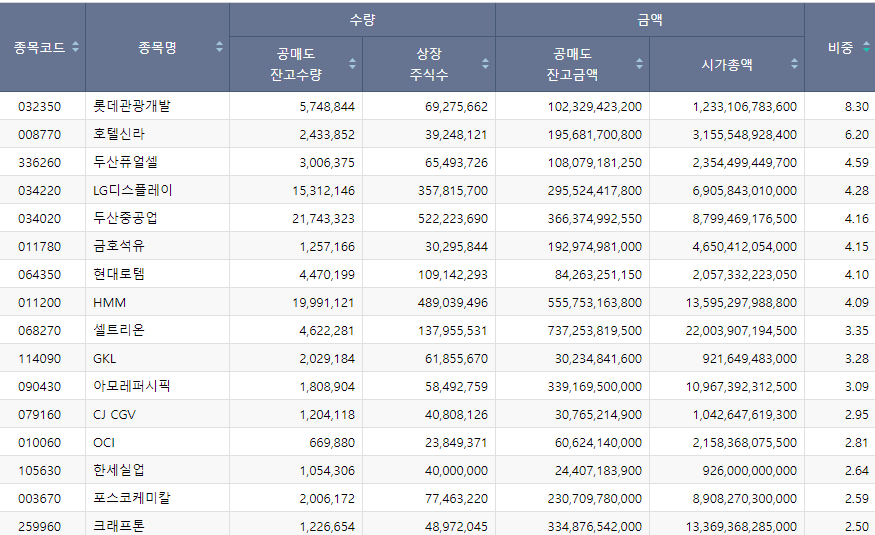Image resolution: width=875 pixels, height=535 pixels.
Task: Click ratio value 6.20
Action: (857, 134)
